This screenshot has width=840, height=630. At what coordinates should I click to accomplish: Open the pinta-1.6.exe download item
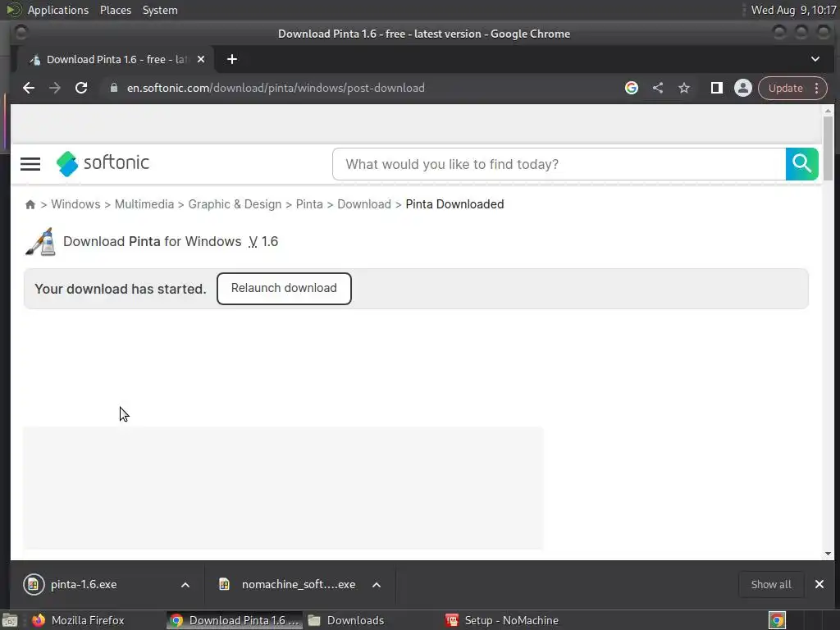[x=83, y=584]
